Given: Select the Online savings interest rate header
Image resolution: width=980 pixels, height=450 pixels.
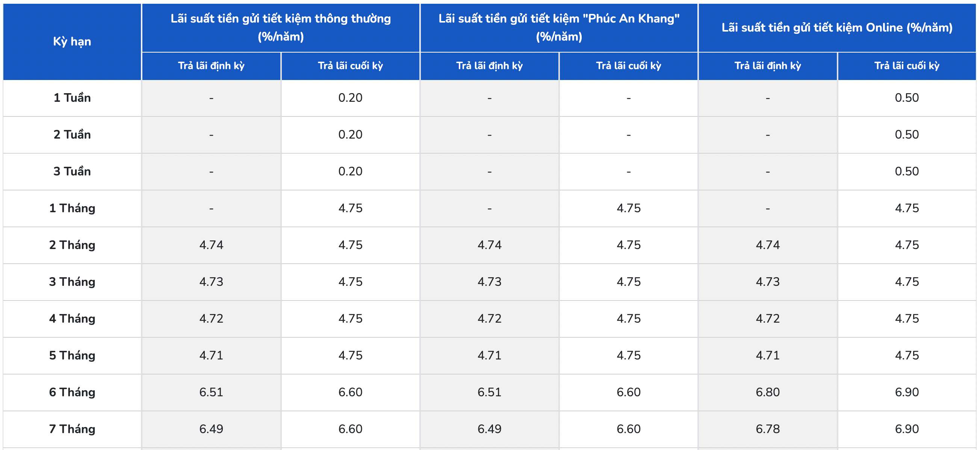Looking at the screenshot, I should coord(836,27).
